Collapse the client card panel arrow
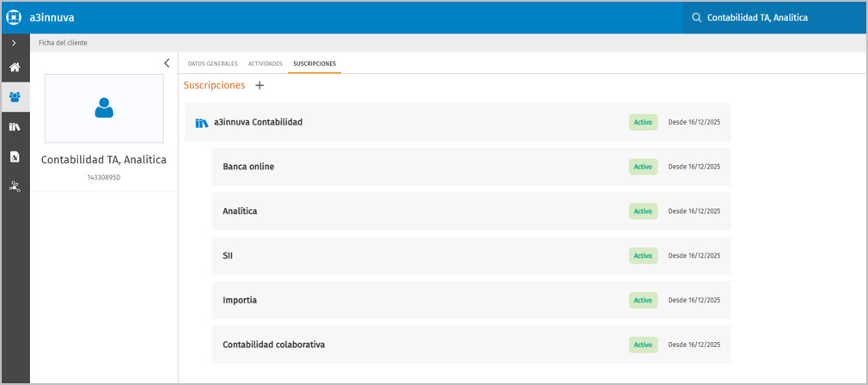868x385 pixels. point(167,63)
